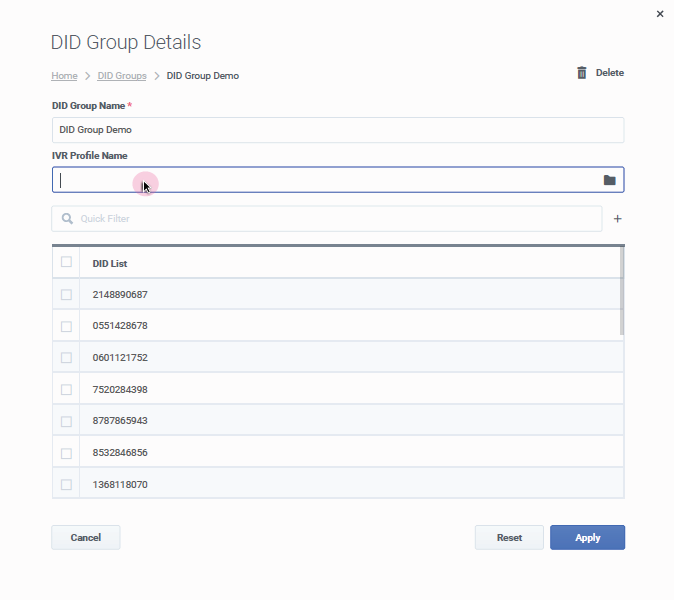
Task: Enable checkbox next to 7520284398
Action: (66, 390)
